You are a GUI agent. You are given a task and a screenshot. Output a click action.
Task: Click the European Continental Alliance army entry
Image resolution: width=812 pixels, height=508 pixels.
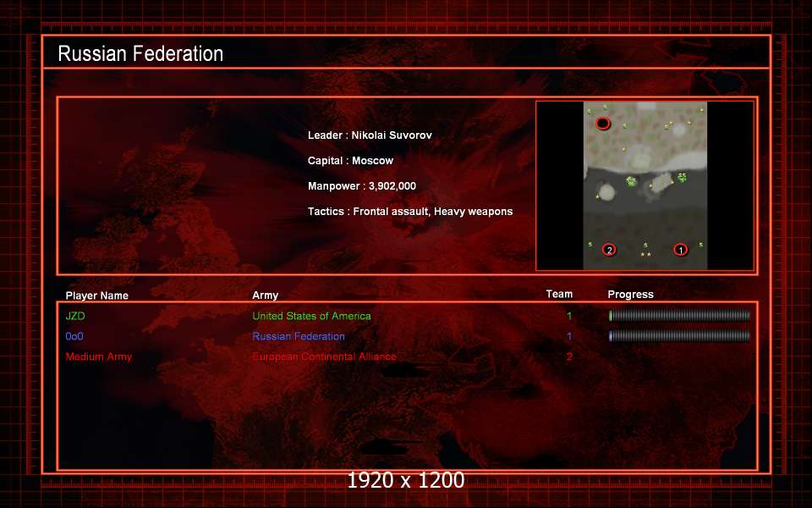(324, 356)
